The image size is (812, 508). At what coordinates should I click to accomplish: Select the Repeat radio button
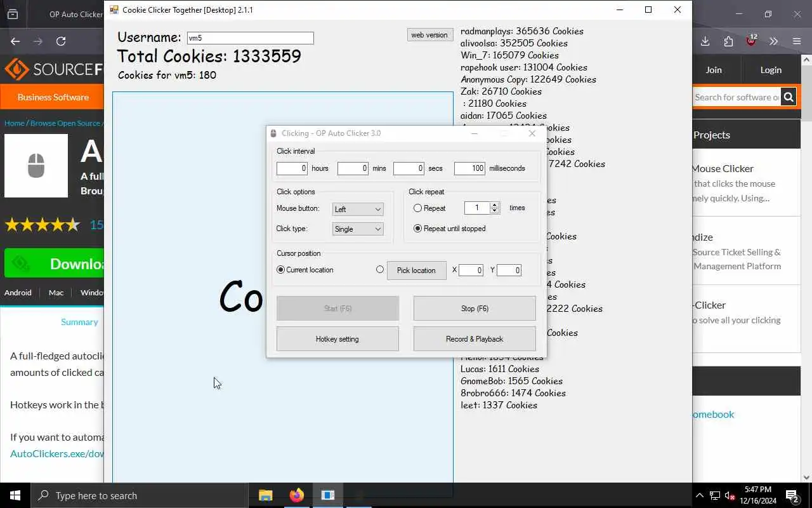point(417,208)
